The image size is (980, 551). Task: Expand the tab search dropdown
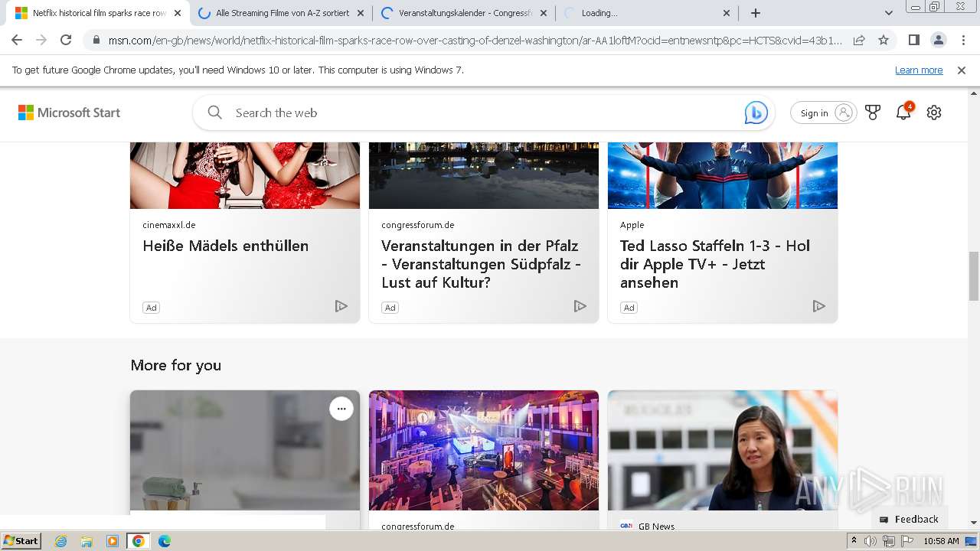888,13
